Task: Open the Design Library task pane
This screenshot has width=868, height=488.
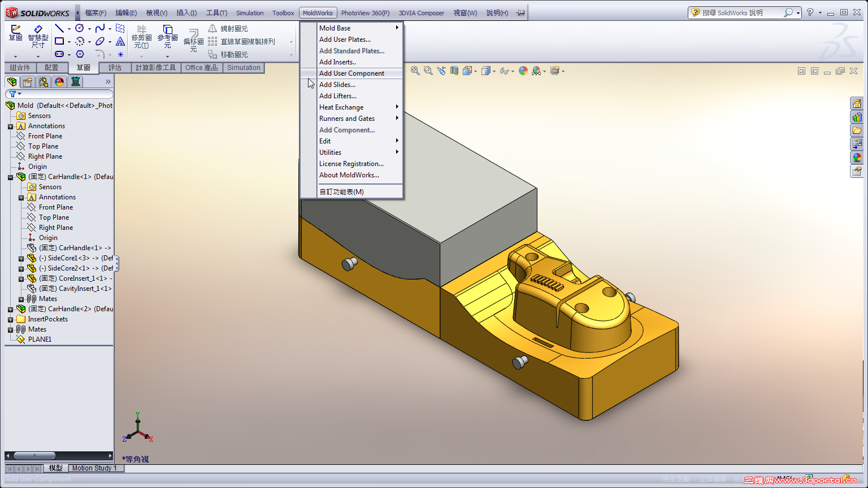Action: coord(857,117)
